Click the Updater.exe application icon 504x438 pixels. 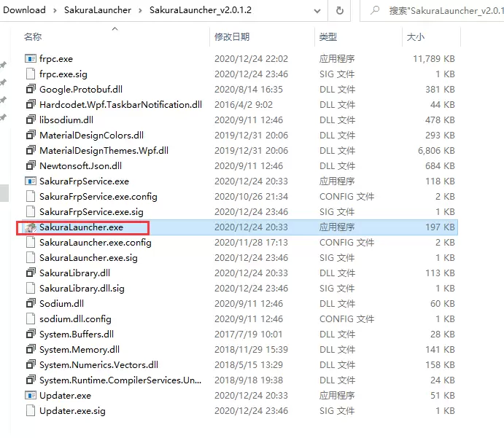click(31, 396)
